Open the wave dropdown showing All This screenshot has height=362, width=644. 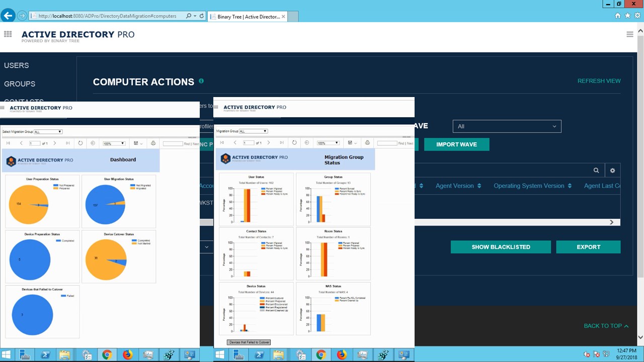(507, 126)
